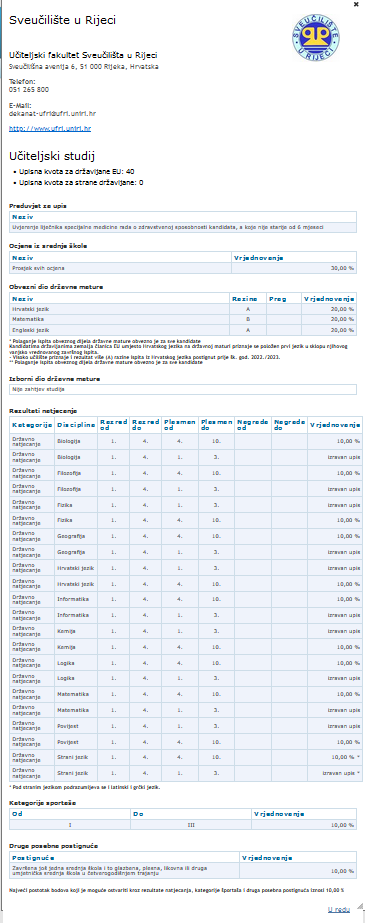
Task: Click the phone number 051 265 800
Action: coord(29,89)
